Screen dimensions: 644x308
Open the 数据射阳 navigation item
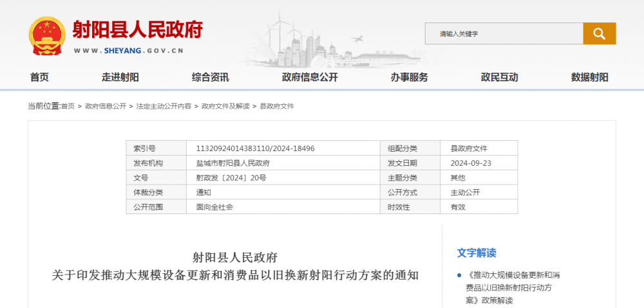(589, 77)
